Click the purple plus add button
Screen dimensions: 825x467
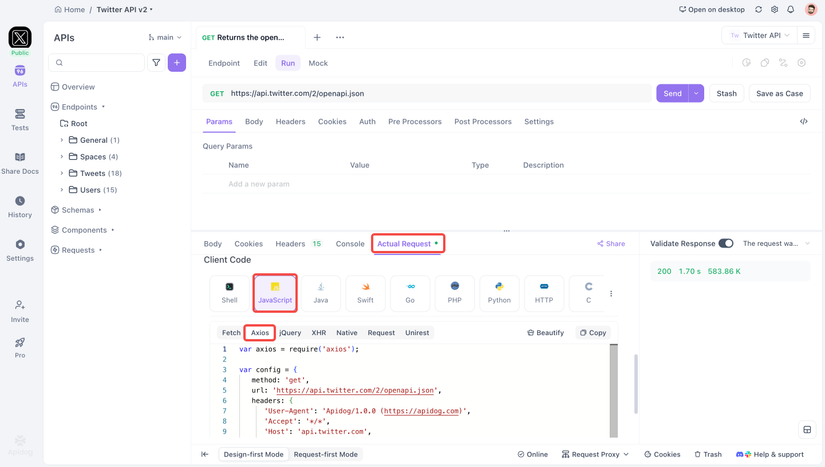[x=177, y=63]
